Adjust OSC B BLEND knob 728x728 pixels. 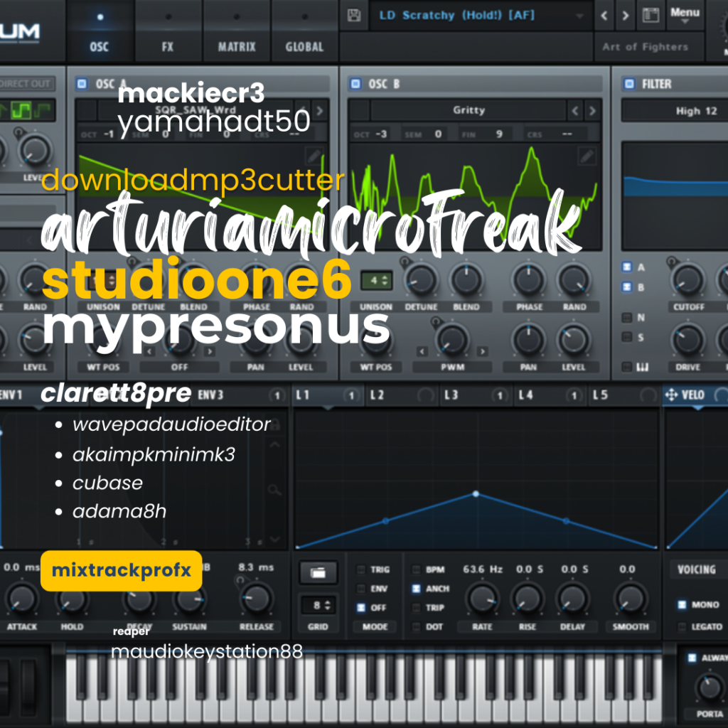pos(466,280)
